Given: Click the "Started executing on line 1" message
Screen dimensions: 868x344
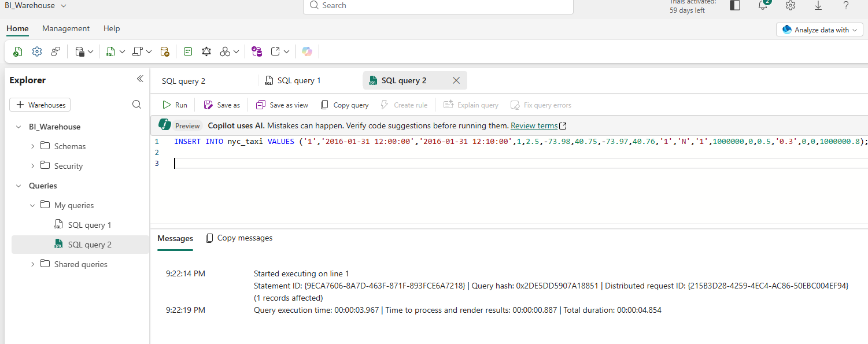Looking at the screenshot, I should [301, 273].
